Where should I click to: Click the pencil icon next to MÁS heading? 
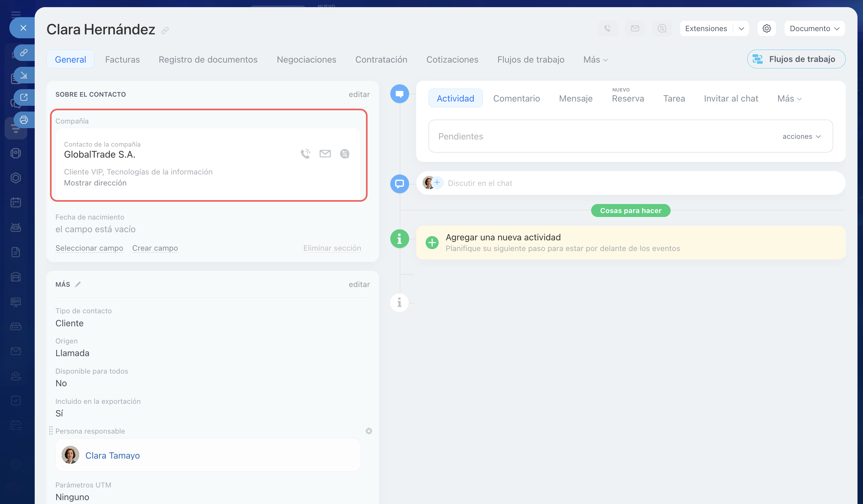(78, 284)
